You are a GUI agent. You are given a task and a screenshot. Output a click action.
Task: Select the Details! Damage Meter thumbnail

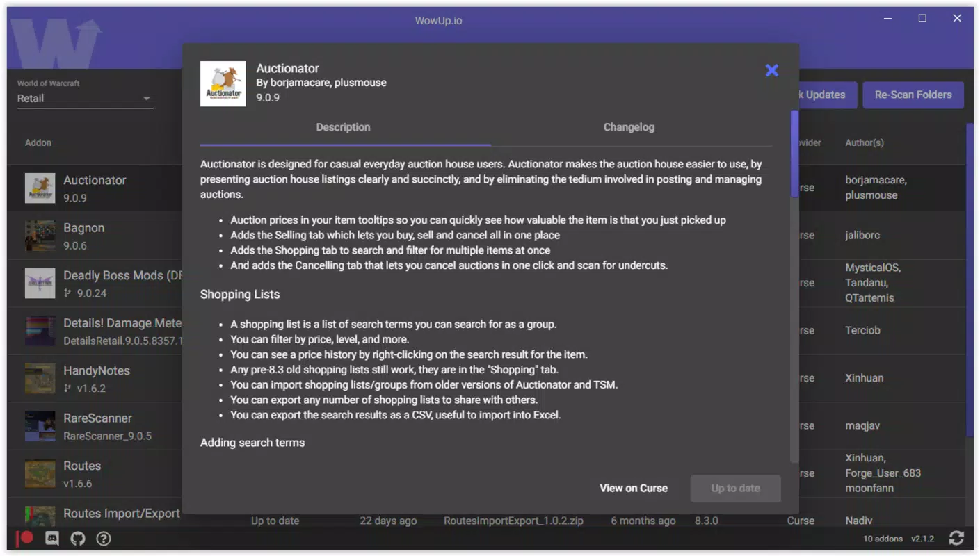[x=40, y=331]
